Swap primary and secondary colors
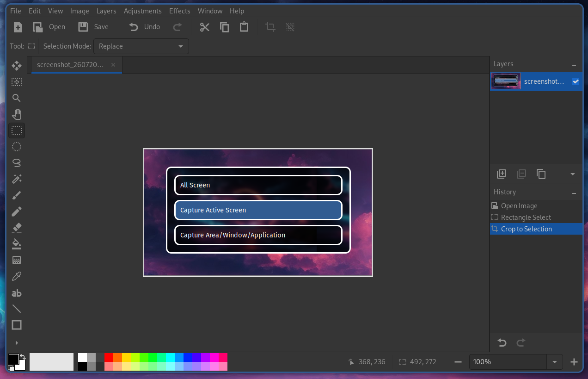588x379 pixels. pyautogui.click(x=23, y=356)
